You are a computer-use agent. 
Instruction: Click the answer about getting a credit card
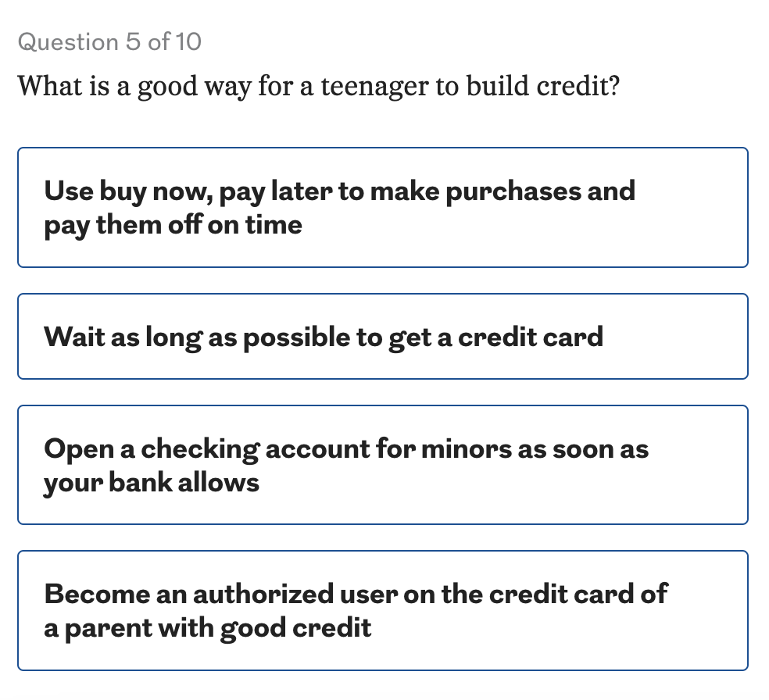[x=382, y=337]
